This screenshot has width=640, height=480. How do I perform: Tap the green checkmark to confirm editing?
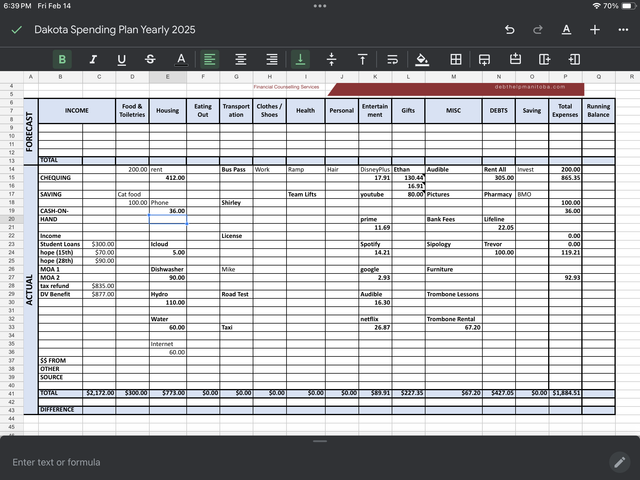[17, 30]
